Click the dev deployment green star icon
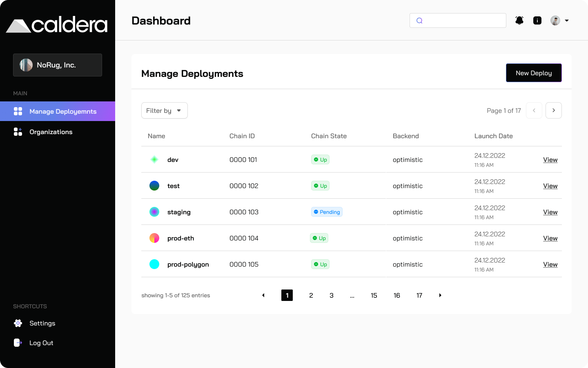The width and height of the screenshot is (588, 368). tap(154, 159)
